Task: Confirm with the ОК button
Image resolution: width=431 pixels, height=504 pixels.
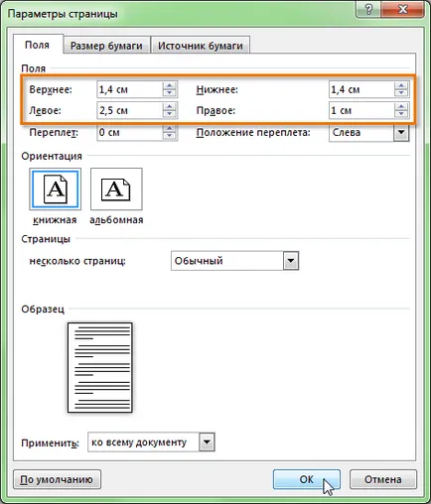Action: (x=307, y=479)
